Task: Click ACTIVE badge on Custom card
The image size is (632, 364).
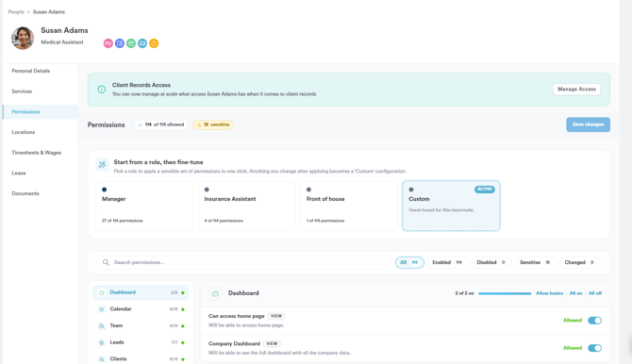Action: coord(485,189)
